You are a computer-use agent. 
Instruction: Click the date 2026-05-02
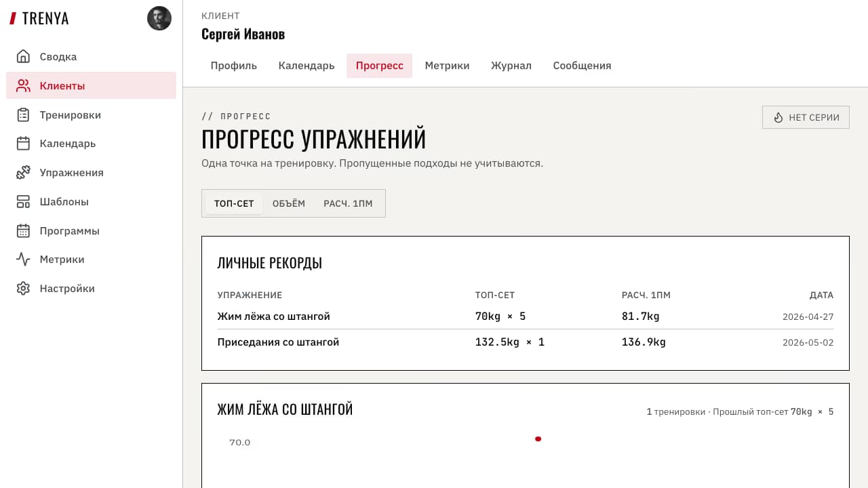[808, 342]
